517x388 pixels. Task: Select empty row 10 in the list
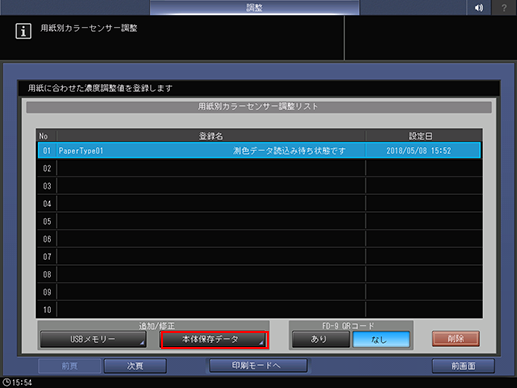pos(259,309)
